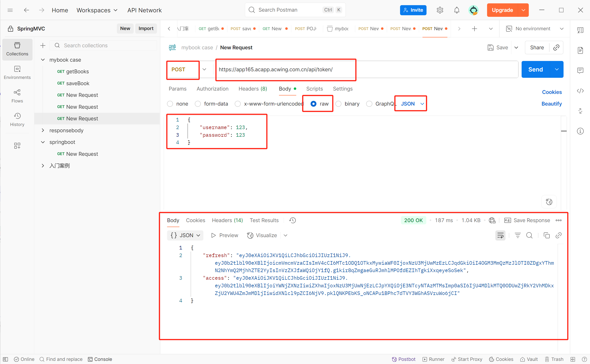Copy the request link via chain icon
590x364 pixels.
556,48
